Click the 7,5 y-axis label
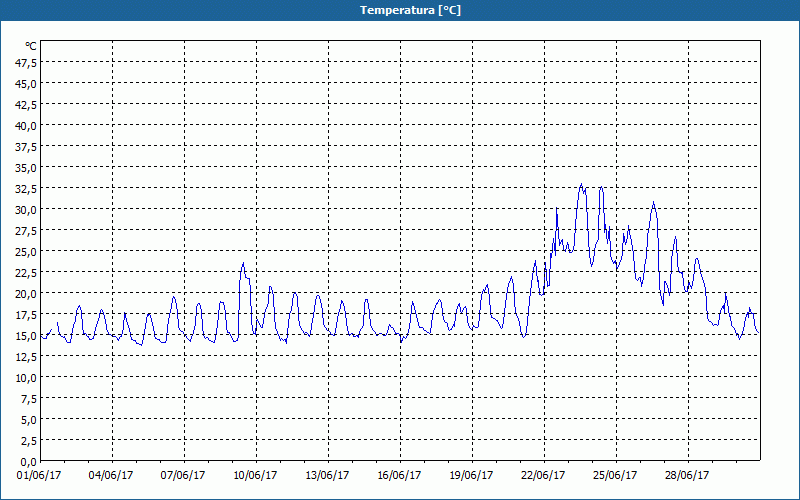This screenshot has width=800, height=500. click(29, 399)
